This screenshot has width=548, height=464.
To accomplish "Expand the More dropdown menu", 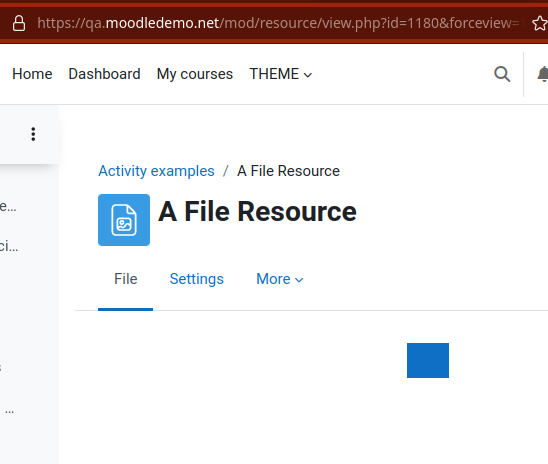I will [280, 279].
